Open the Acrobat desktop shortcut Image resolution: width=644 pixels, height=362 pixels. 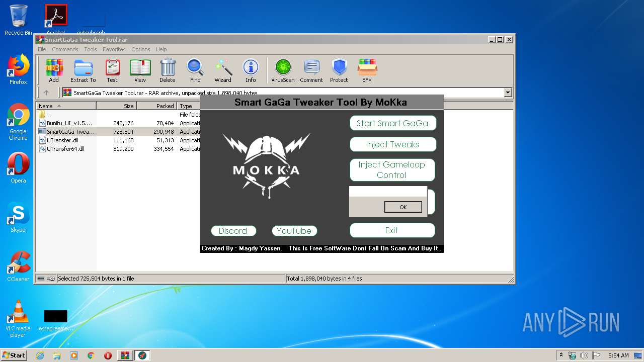point(56,19)
